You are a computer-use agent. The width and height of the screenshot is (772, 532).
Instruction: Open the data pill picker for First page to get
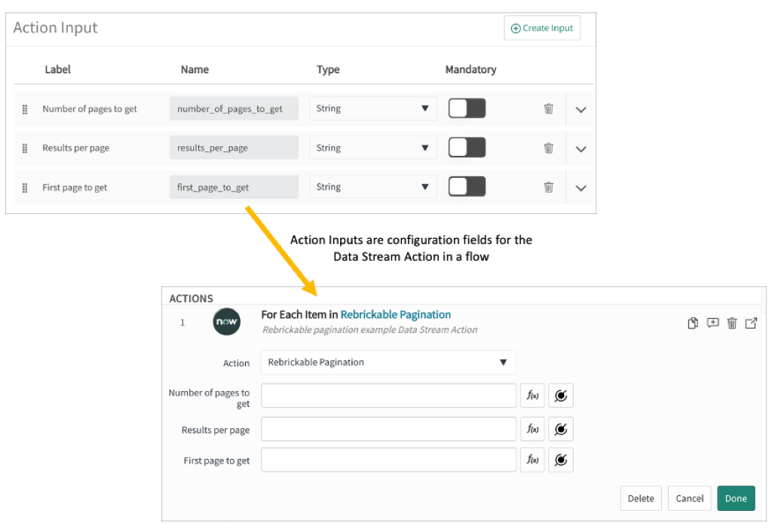(561, 460)
